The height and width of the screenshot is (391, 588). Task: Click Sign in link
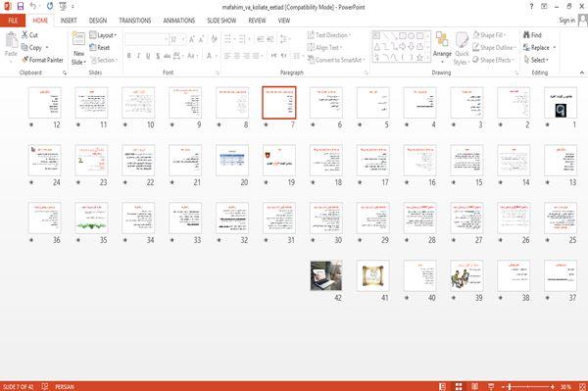tap(567, 21)
